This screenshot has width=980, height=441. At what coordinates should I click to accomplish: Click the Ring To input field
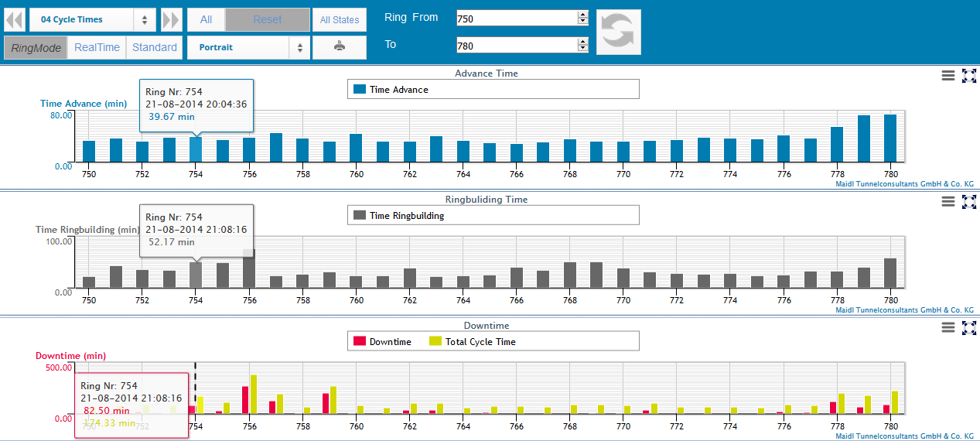[516, 46]
